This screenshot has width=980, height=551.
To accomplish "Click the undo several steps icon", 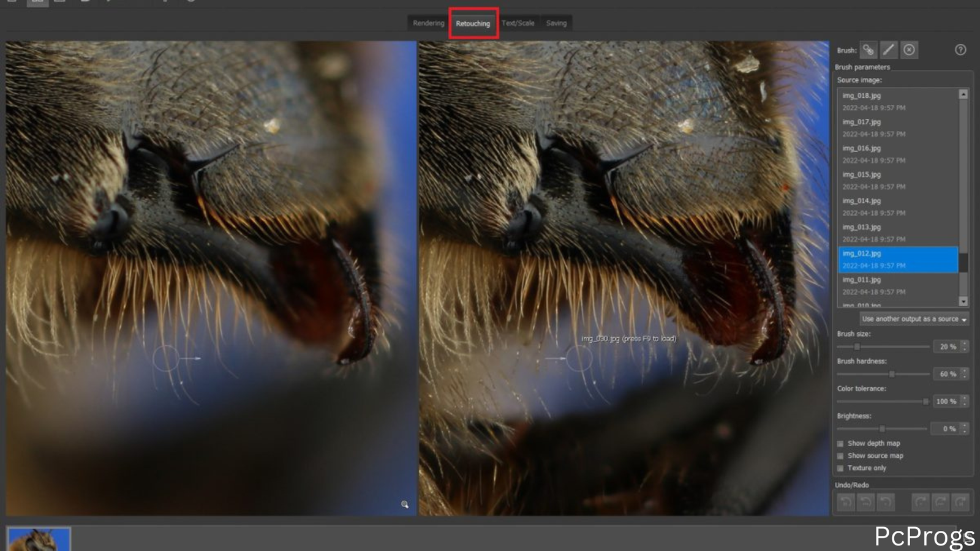I will pyautogui.click(x=865, y=503).
